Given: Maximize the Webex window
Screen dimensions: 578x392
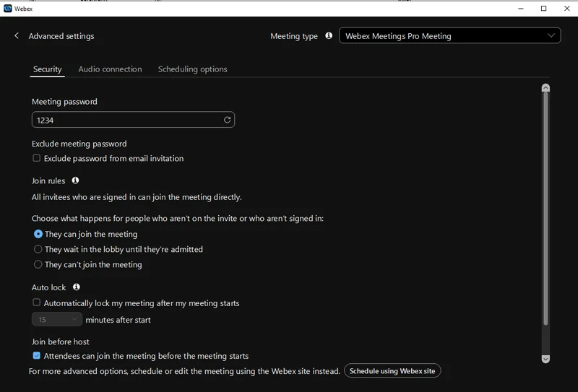Looking at the screenshot, I should tap(543, 9).
